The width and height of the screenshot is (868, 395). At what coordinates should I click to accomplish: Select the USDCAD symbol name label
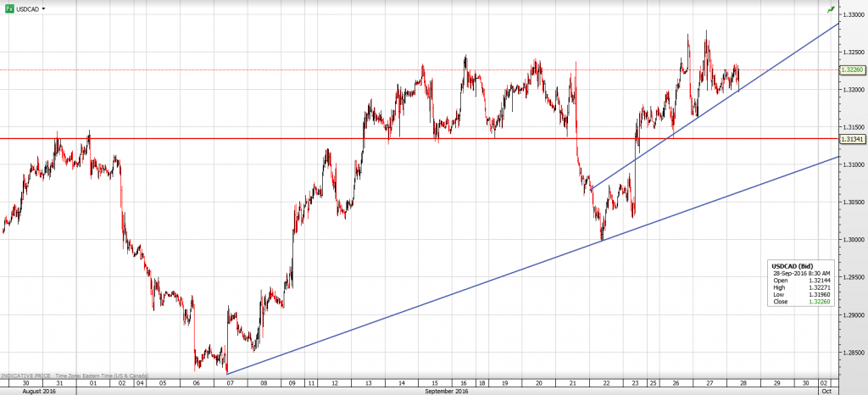(x=26, y=8)
